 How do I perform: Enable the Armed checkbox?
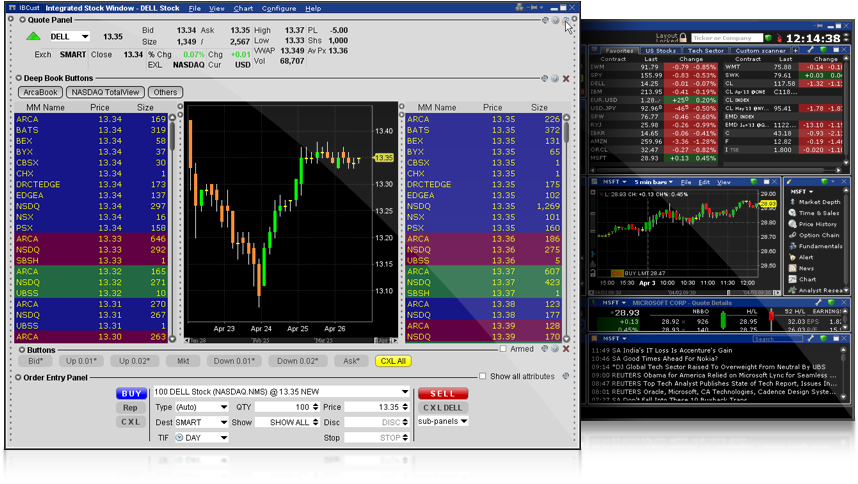pyautogui.click(x=503, y=350)
